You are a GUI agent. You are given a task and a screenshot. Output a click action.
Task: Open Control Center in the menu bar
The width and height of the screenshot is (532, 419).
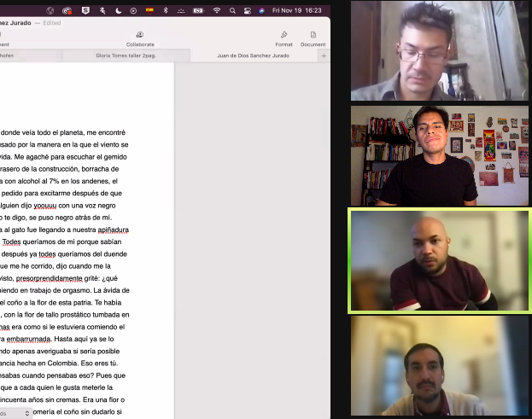click(x=247, y=10)
